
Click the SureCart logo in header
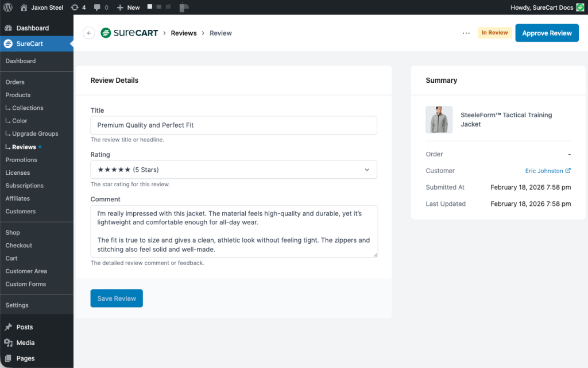[129, 33]
